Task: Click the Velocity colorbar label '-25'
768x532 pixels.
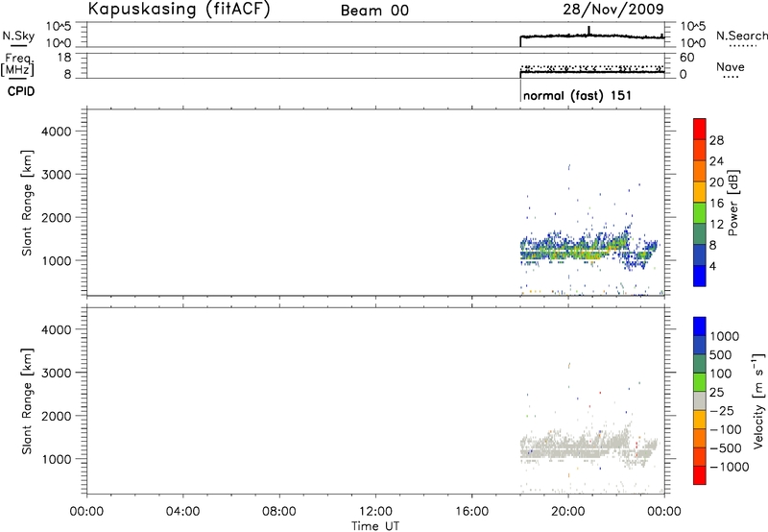Action: point(722,411)
